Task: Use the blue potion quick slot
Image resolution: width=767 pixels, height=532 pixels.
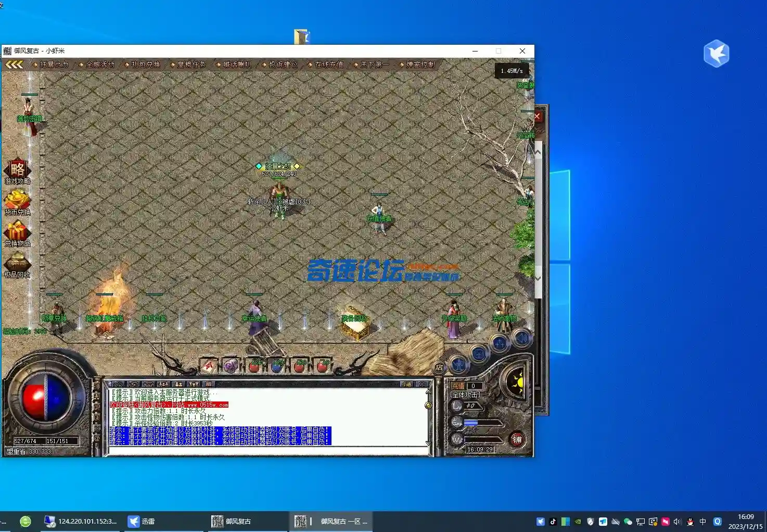Action: pos(277,366)
